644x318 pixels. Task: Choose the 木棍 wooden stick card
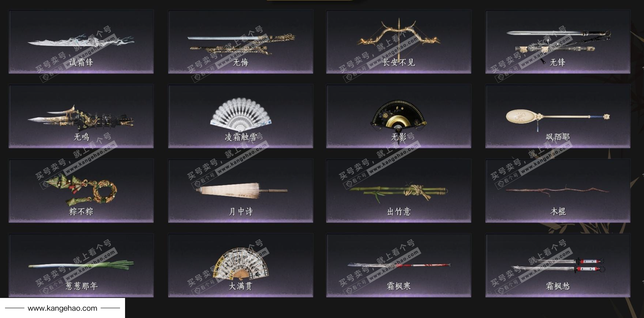tap(558, 190)
